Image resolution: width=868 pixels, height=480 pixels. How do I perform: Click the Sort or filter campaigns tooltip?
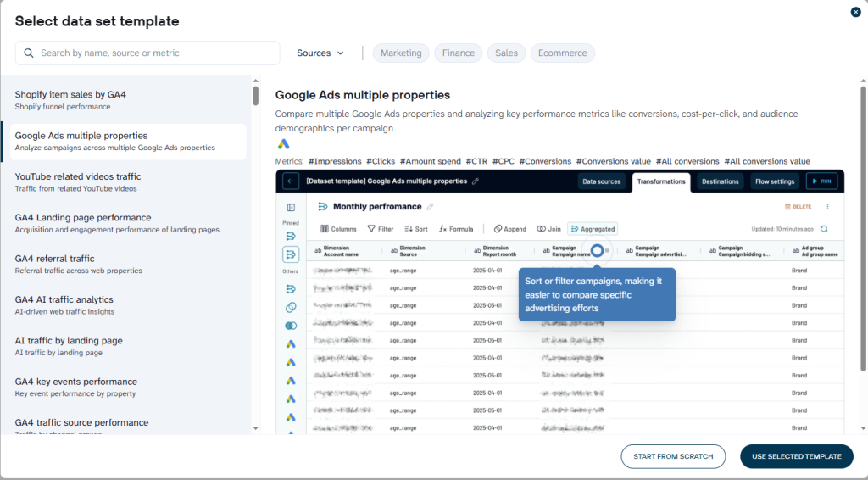pyautogui.click(x=597, y=295)
